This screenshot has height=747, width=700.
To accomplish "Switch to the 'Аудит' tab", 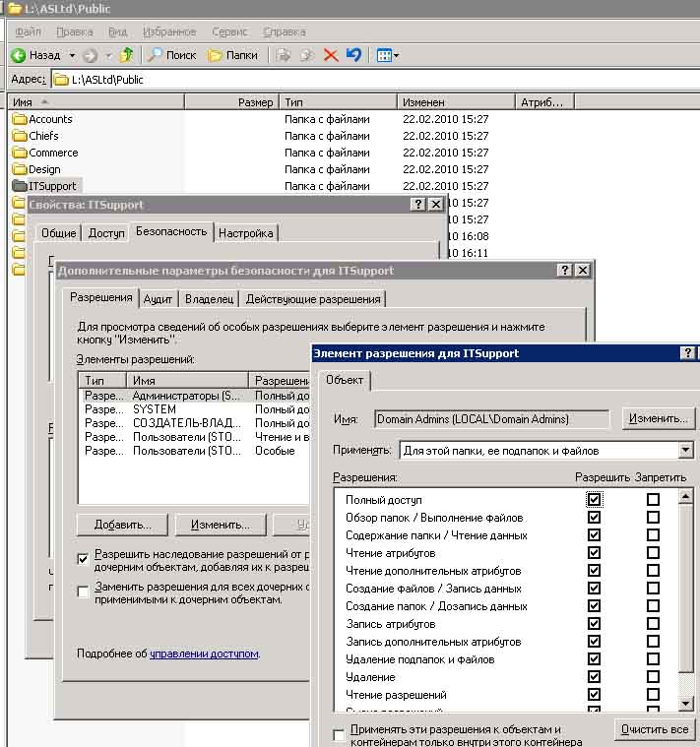I will [158, 299].
